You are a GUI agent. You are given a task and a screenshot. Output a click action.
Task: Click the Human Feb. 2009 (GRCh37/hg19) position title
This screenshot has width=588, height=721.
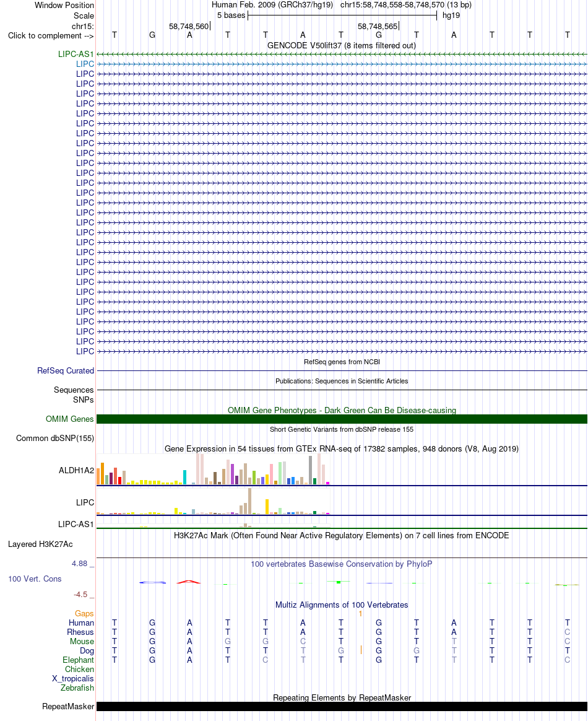click(272, 5)
